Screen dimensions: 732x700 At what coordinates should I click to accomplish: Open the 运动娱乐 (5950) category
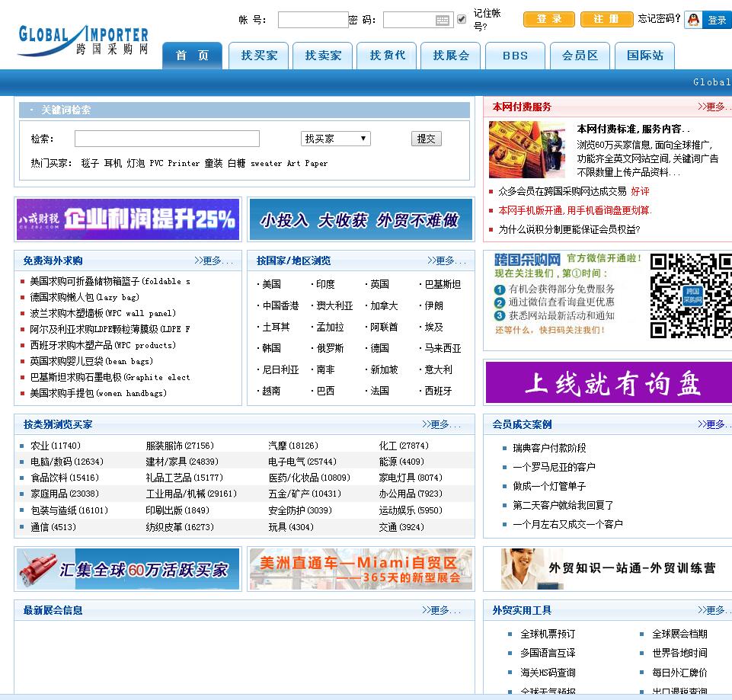pos(411,510)
